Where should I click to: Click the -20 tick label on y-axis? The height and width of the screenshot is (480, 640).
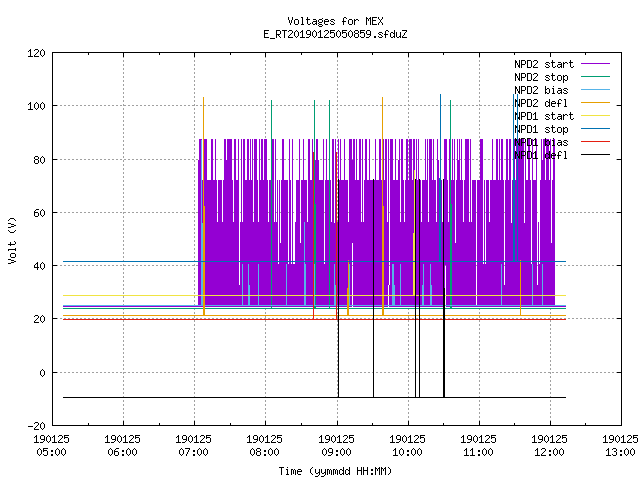click(36, 426)
